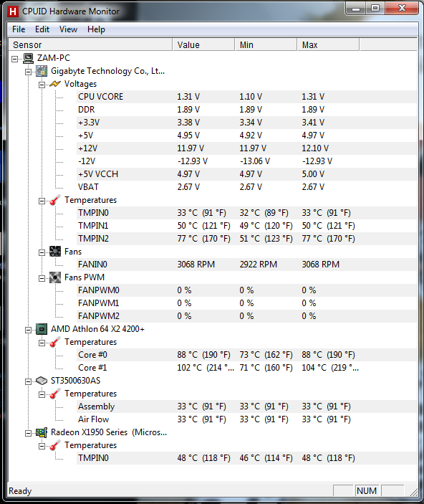Click the Max column header

tap(328, 44)
